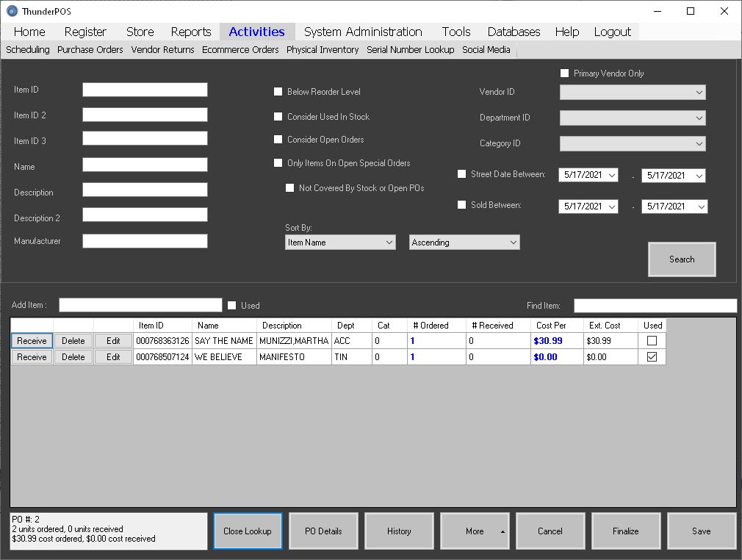Open the Category ID dropdown
This screenshot has height=560, width=742.
pos(633,143)
